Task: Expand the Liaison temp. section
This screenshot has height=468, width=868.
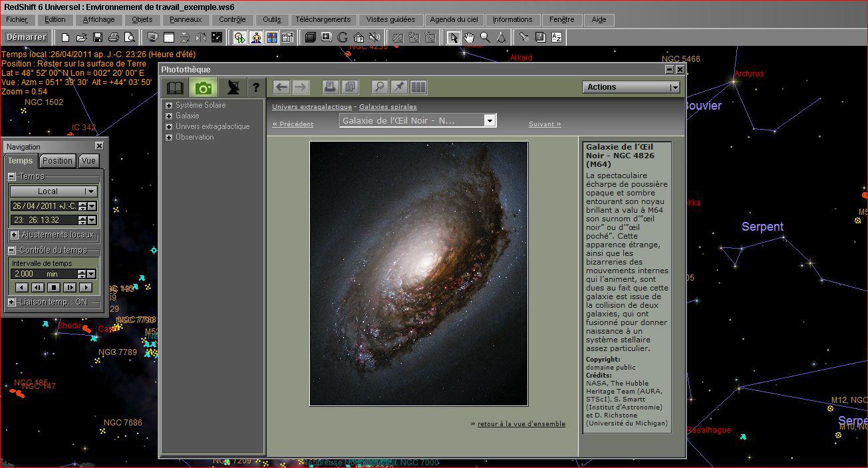Action: tap(12, 302)
